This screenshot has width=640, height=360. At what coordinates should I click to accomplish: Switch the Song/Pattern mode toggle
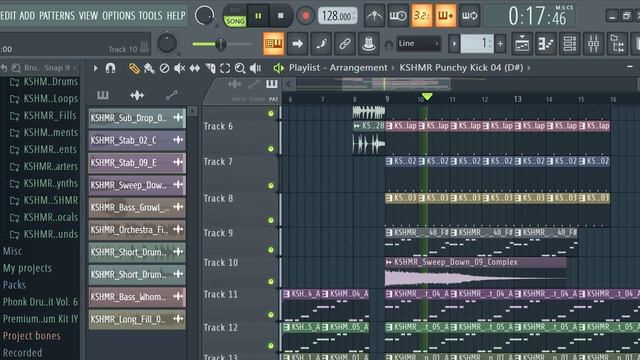click(235, 17)
